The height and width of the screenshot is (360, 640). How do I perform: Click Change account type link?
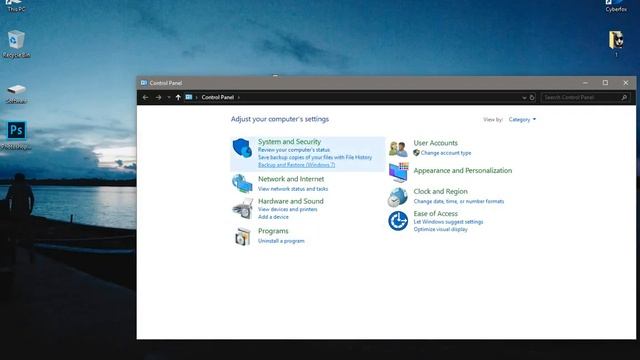pyautogui.click(x=446, y=153)
